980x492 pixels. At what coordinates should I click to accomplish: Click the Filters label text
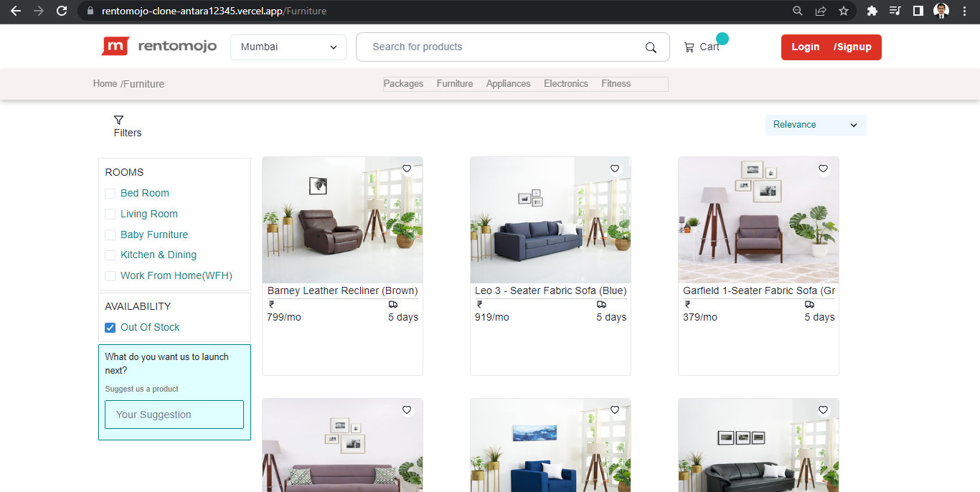click(128, 133)
